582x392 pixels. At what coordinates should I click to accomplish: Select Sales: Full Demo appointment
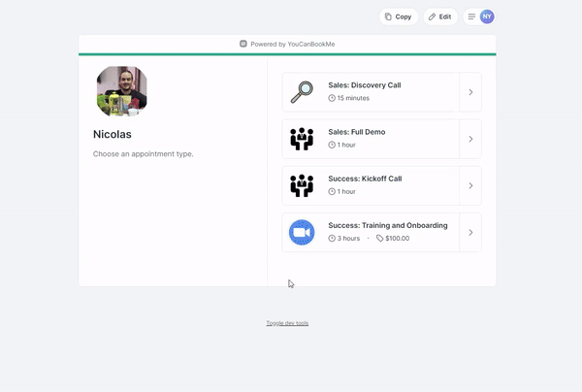(x=381, y=139)
